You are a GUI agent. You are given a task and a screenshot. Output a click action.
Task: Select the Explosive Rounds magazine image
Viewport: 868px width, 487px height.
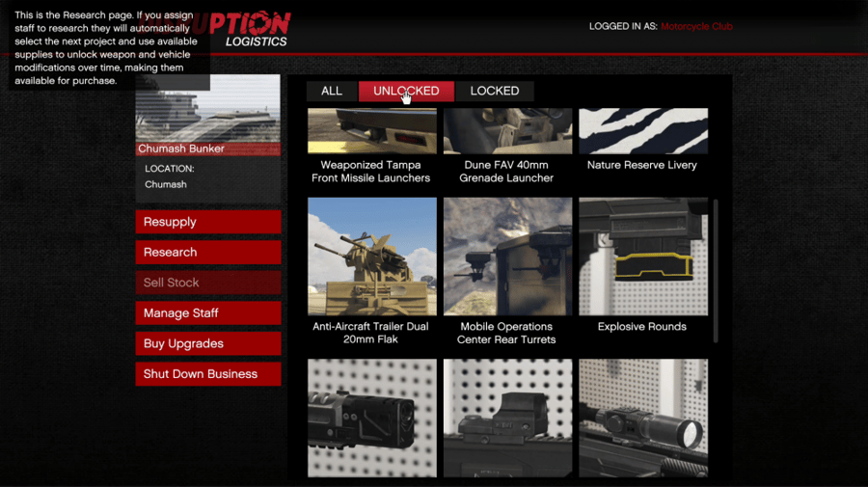[x=643, y=257]
